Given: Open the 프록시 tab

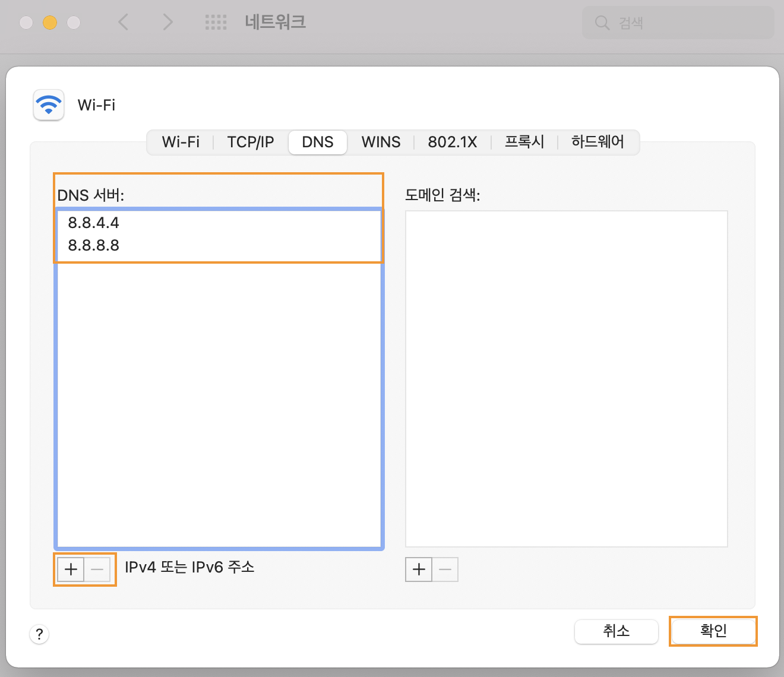Looking at the screenshot, I should 524,143.
